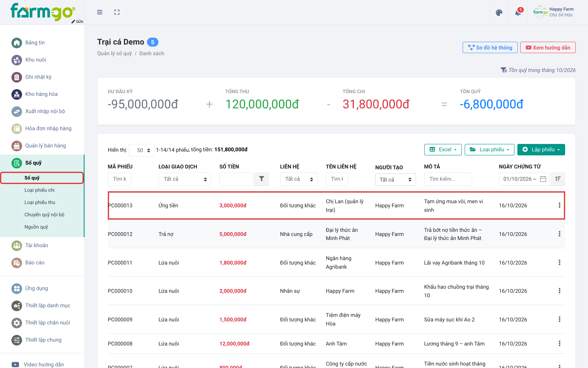
Task: Open the Hiển thị page size dropdown
Action: coord(141,150)
